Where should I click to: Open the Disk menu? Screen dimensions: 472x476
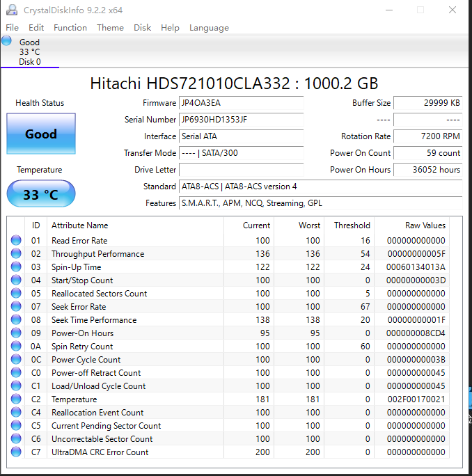point(143,28)
